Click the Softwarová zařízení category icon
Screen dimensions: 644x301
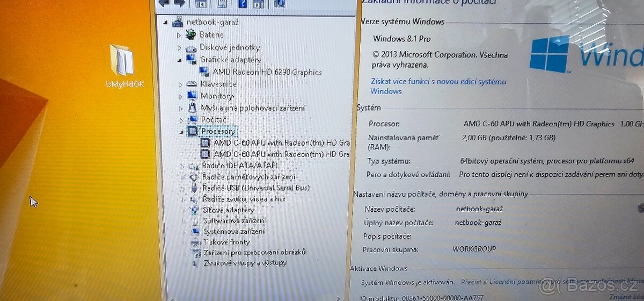196,221
